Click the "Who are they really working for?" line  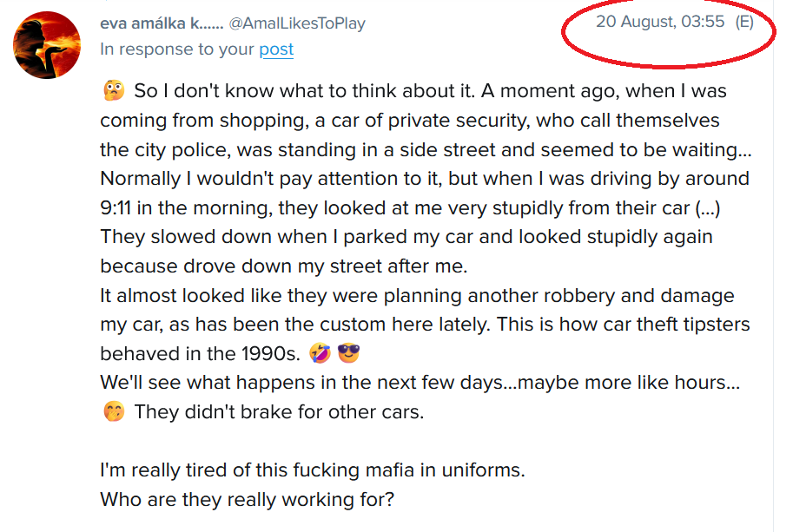[248, 500]
